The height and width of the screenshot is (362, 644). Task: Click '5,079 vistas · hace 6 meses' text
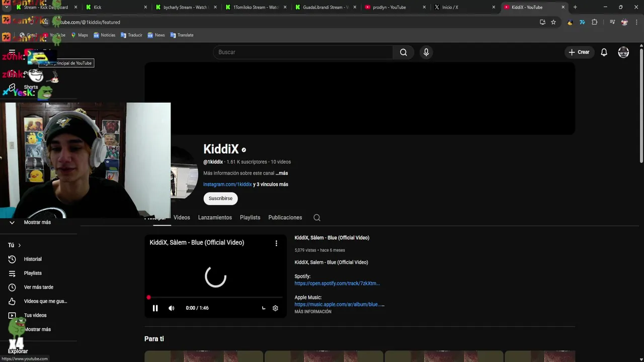(x=319, y=250)
